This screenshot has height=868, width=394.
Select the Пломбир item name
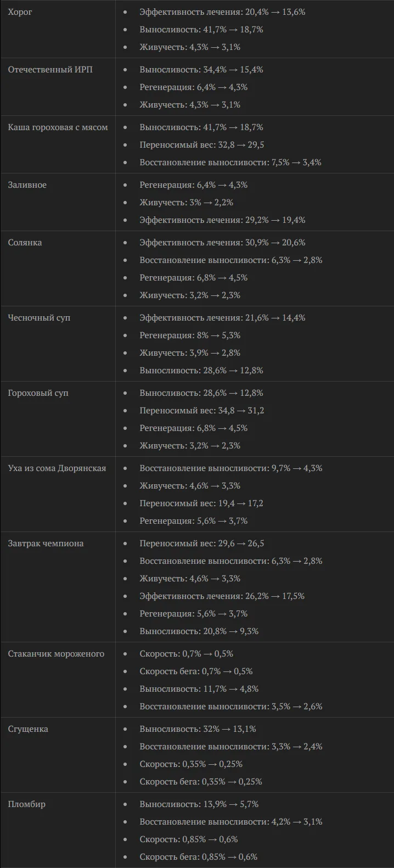[27, 804]
